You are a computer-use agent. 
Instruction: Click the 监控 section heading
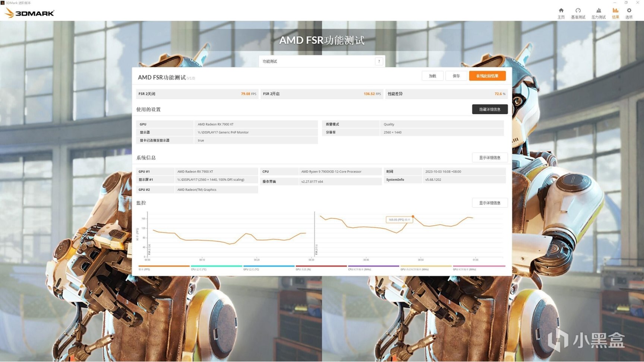(x=141, y=203)
